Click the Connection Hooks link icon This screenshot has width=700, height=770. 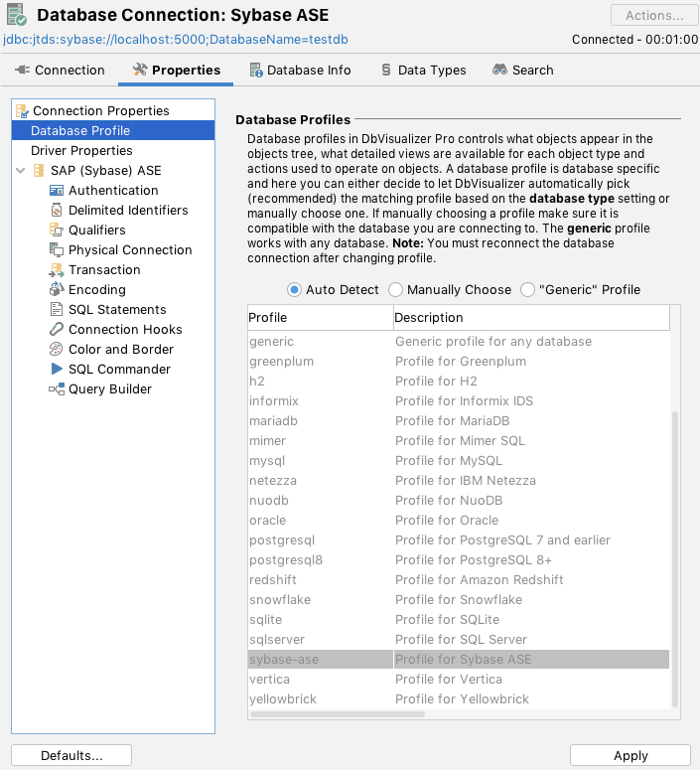click(x=57, y=329)
